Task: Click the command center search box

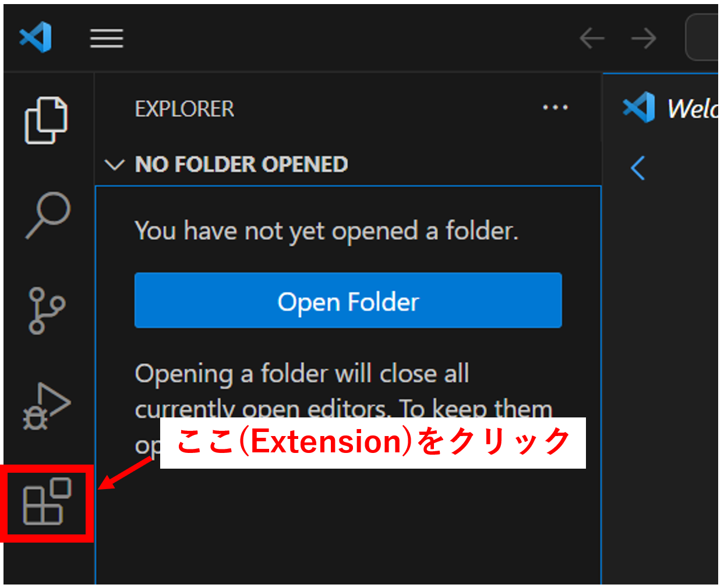Action: pos(702,38)
